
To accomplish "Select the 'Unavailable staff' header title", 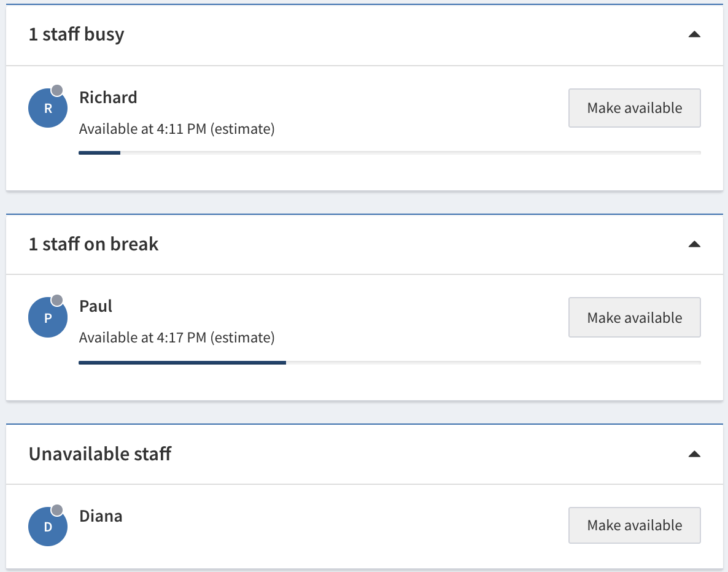I will [x=100, y=454].
